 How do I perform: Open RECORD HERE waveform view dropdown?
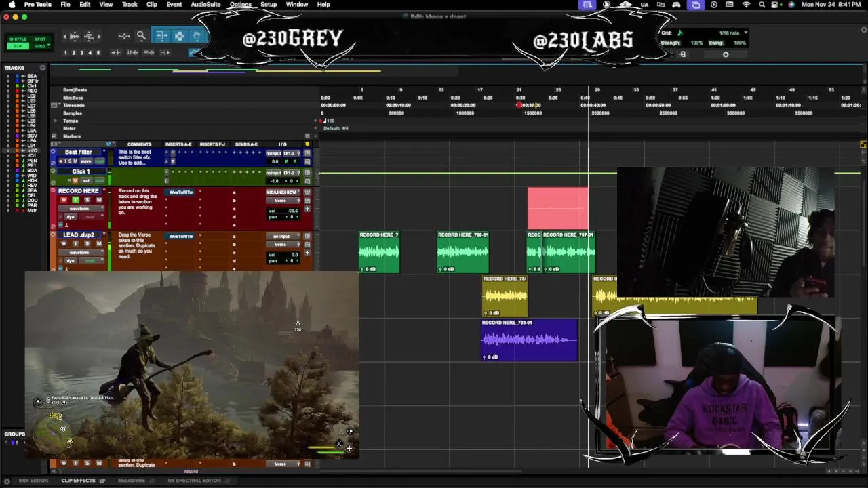pyautogui.click(x=81, y=209)
